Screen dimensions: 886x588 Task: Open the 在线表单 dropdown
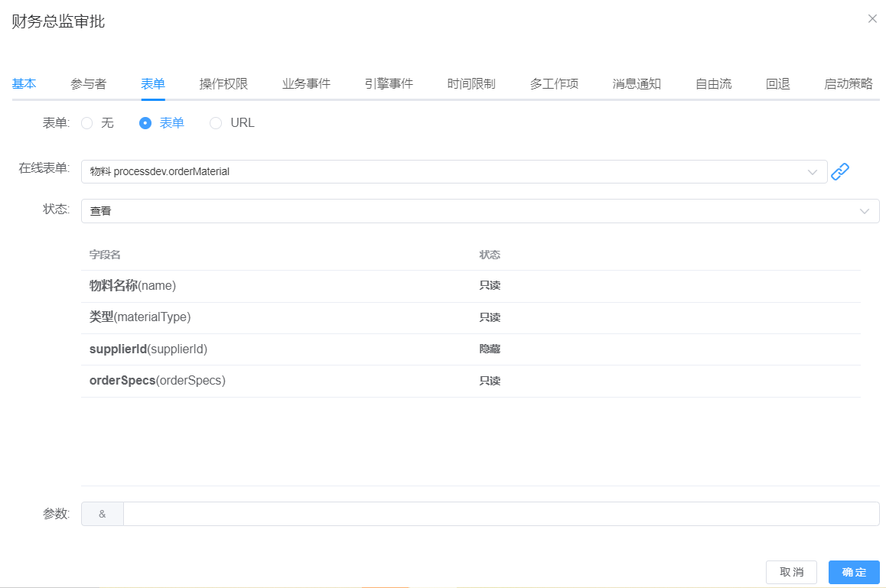pos(454,172)
